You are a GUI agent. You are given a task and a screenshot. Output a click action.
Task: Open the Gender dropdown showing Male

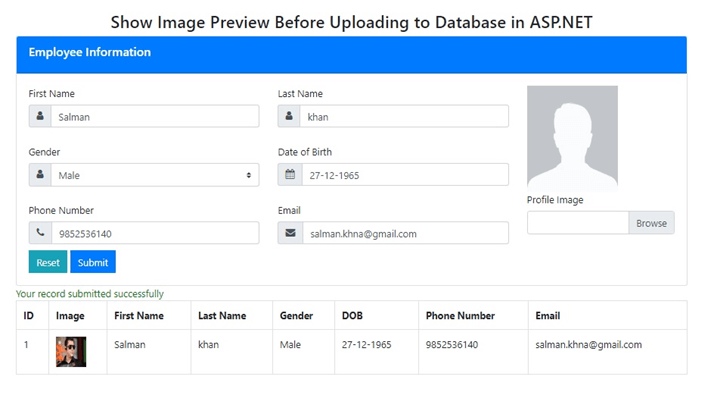click(155, 175)
